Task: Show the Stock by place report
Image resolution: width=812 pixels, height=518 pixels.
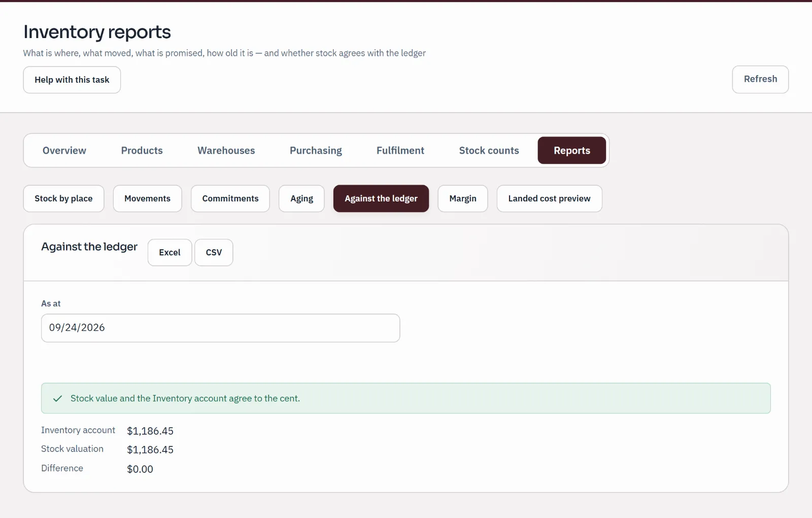Action: click(x=63, y=198)
